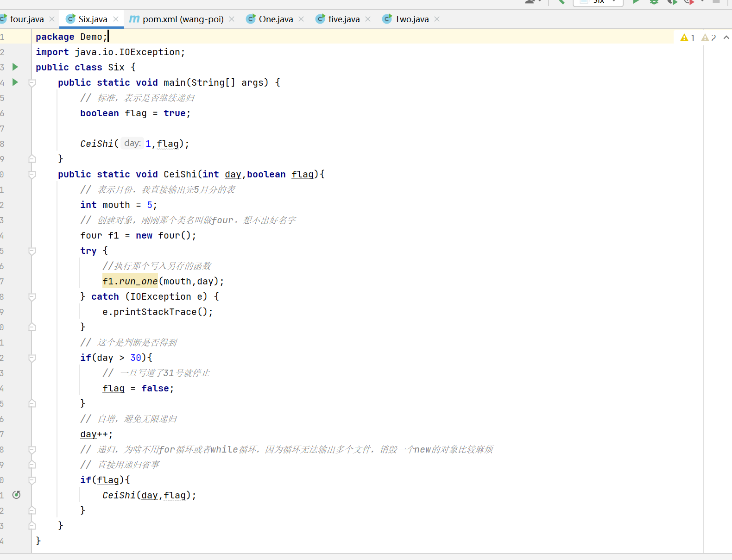Click the underlined day parameter in CeiShi signature

pyautogui.click(x=233, y=174)
